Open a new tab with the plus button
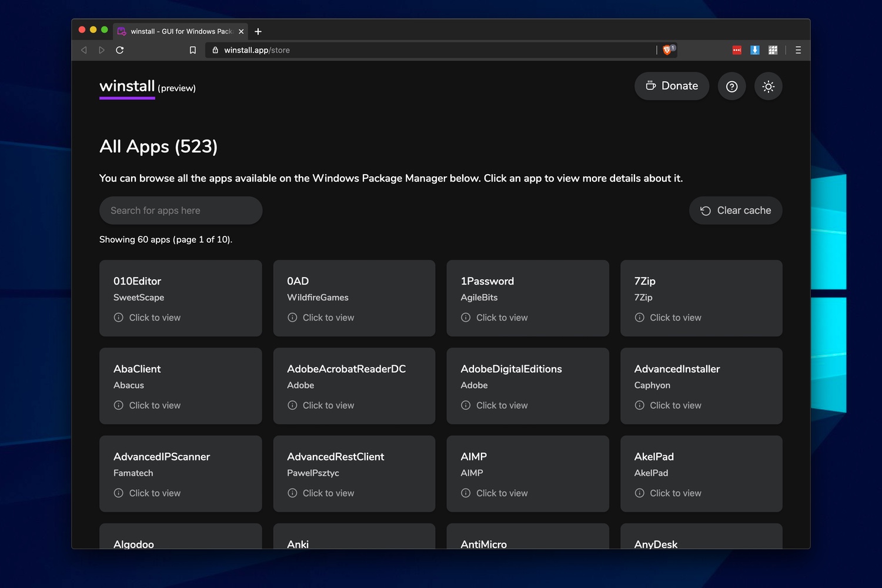The height and width of the screenshot is (588, 882). click(x=258, y=31)
